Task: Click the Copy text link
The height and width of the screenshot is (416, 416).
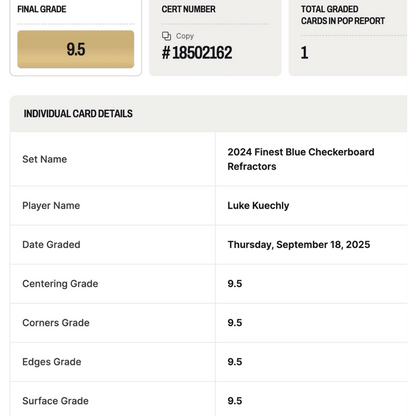Action: 185,36
